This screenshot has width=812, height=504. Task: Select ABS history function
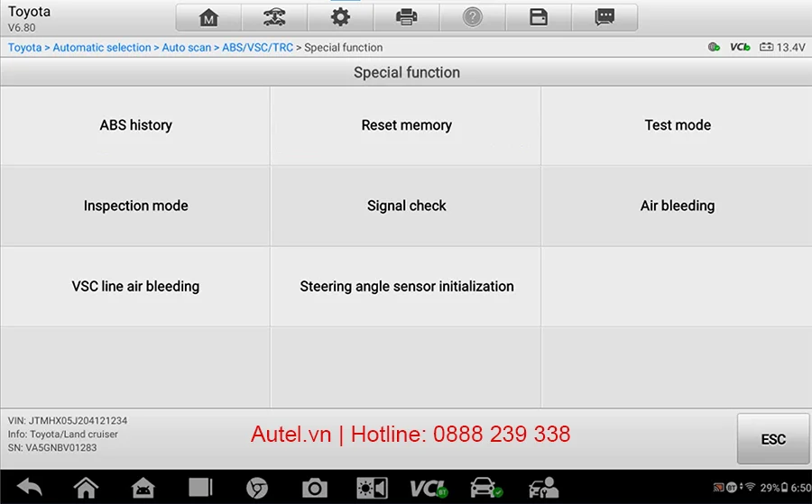click(x=135, y=125)
